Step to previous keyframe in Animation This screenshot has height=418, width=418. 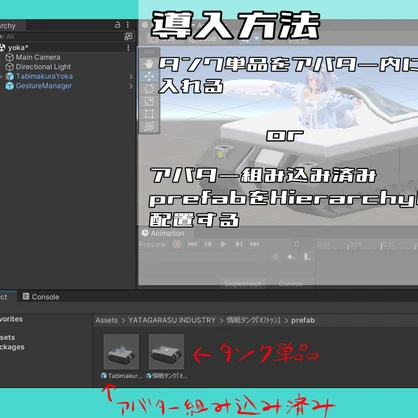pos(208,244)
